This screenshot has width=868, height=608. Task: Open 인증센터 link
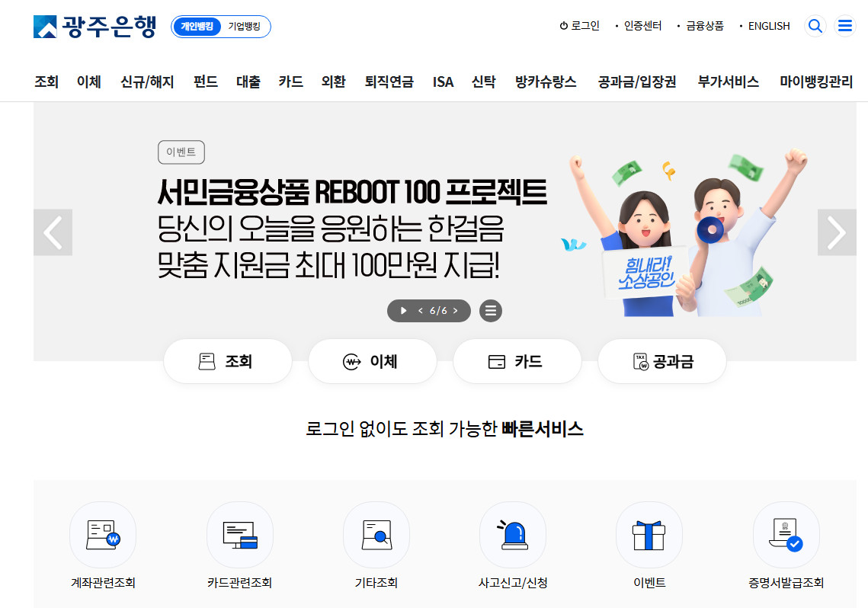pos(642,26)
